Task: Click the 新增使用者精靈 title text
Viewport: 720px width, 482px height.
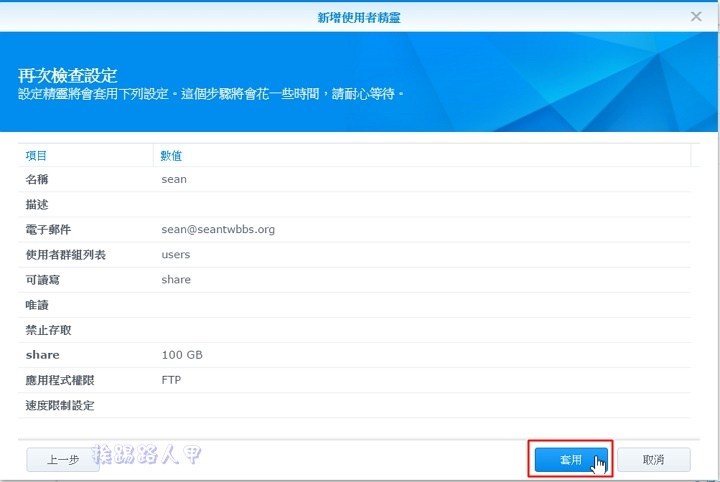Action: (x=359, y=17)
